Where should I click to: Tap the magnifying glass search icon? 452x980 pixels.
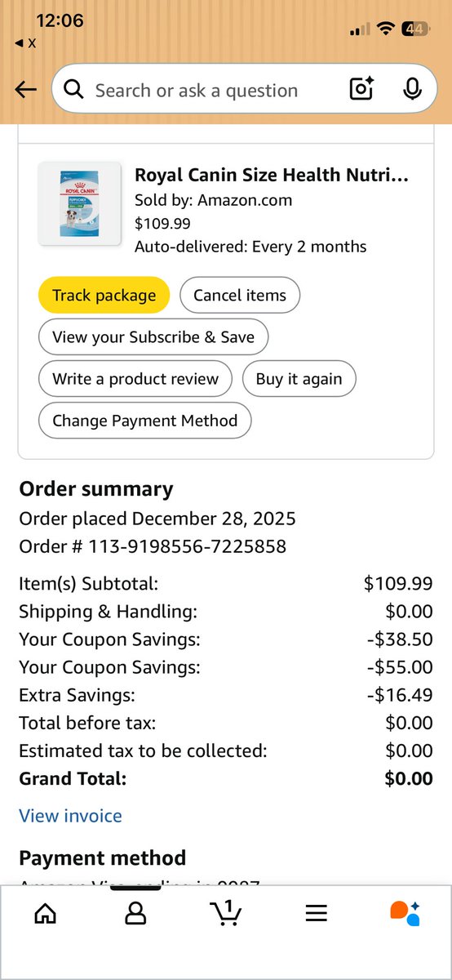click(74, 90)
